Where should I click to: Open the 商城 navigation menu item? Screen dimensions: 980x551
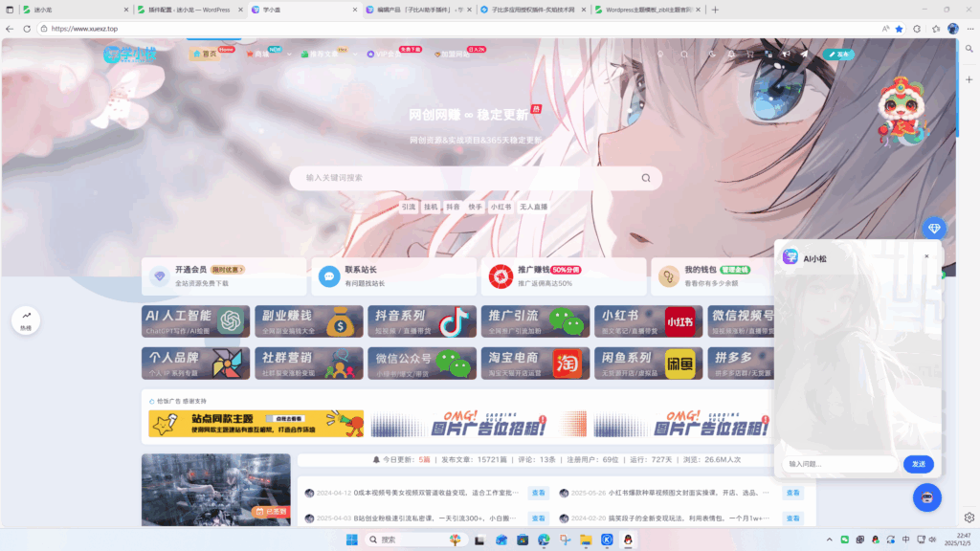coord(258,55)
